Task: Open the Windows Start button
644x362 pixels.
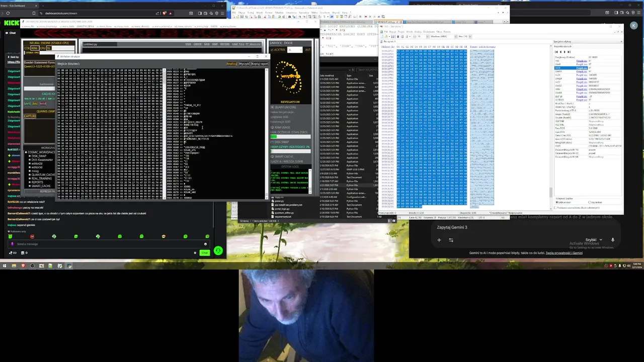Action: (x=5, y=265)
